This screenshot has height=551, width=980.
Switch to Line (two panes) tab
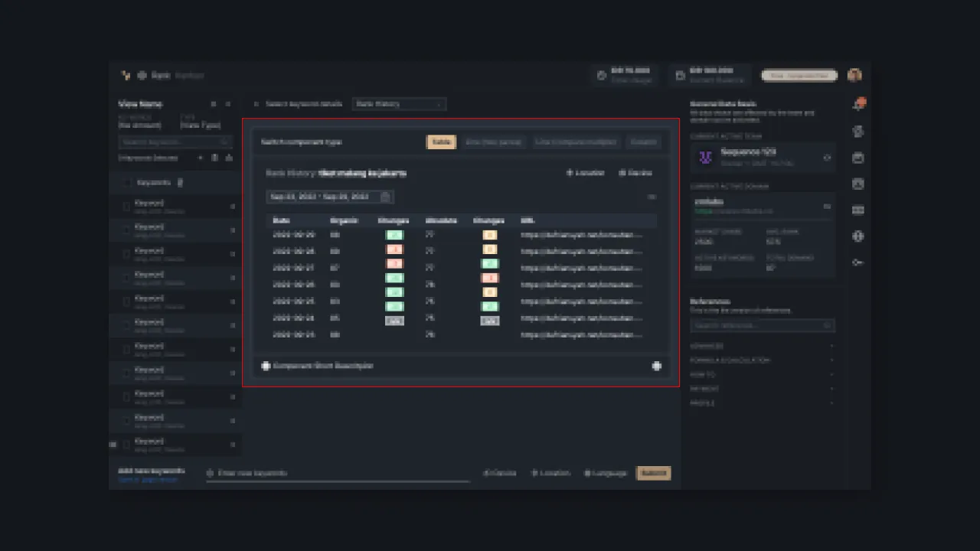(x=494, y=142)
